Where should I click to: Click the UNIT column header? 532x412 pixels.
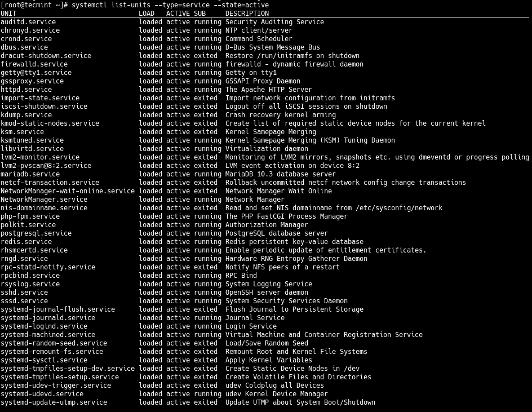[9, 14]
